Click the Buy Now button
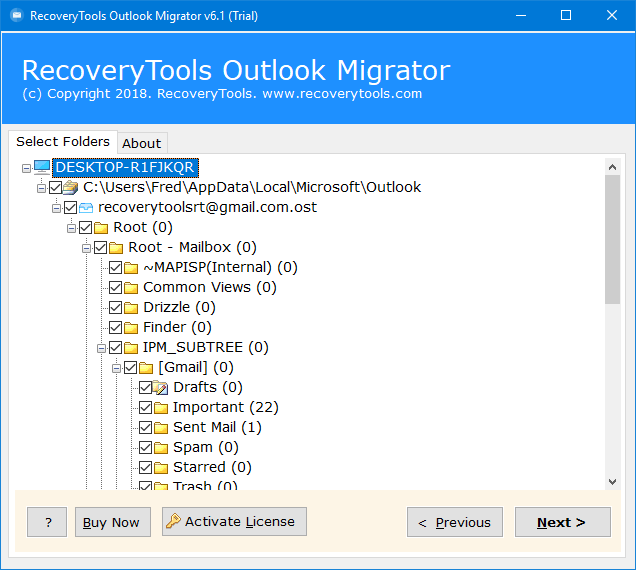The height and width of the screenshot is (570, 636). click(x=113, y=522)
